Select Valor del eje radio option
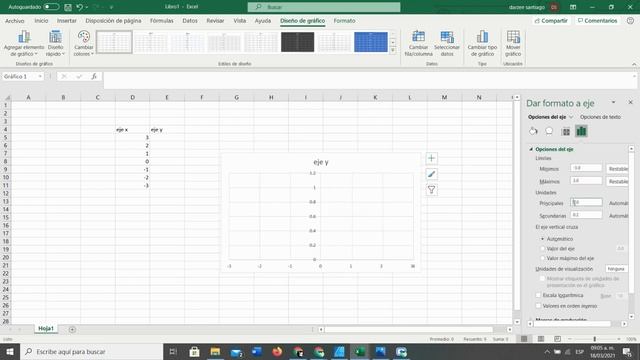Screen dimensions: 640x360 point(542,249)
